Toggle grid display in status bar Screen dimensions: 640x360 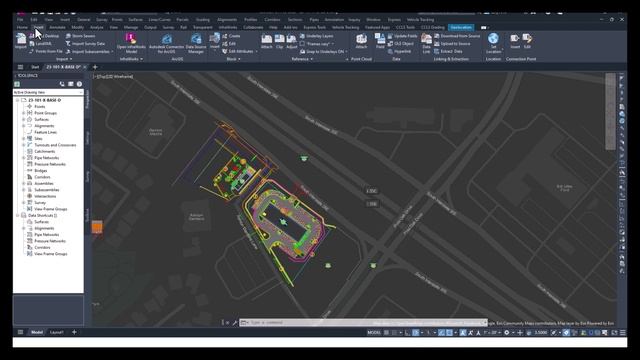pyautogui.click(x=386, y=333)
